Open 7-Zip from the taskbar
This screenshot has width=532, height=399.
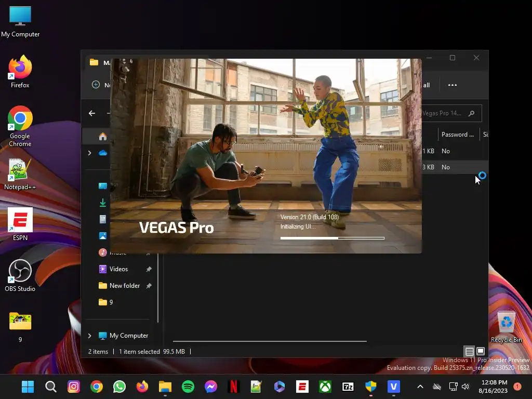click(x=348, y=387)
